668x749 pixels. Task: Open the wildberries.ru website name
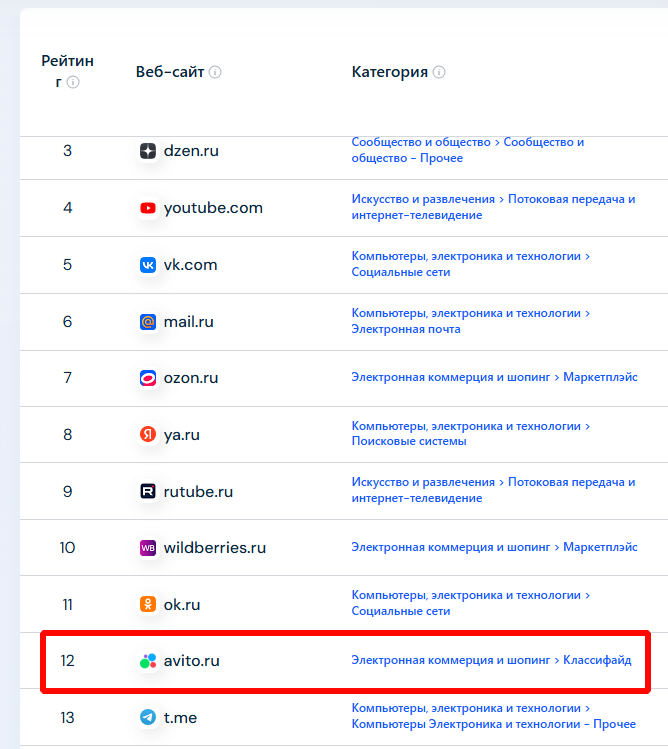click(215, 548)
